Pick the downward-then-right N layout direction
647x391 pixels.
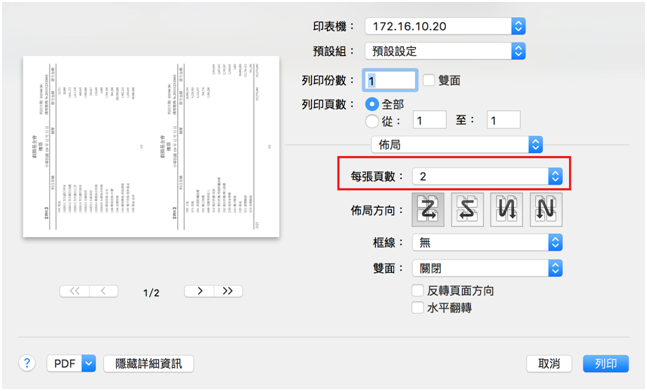(x=506, y=210)
